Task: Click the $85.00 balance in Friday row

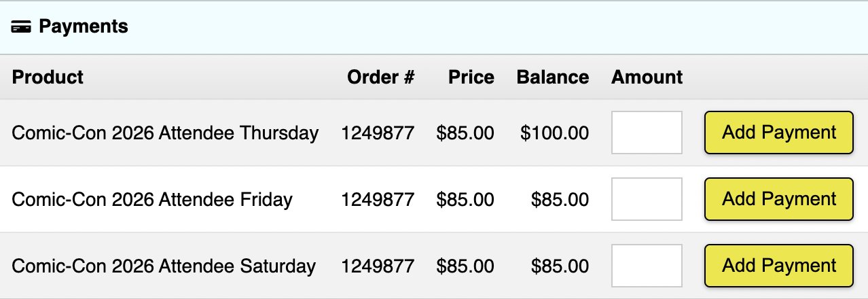Action: click(560, 199)
